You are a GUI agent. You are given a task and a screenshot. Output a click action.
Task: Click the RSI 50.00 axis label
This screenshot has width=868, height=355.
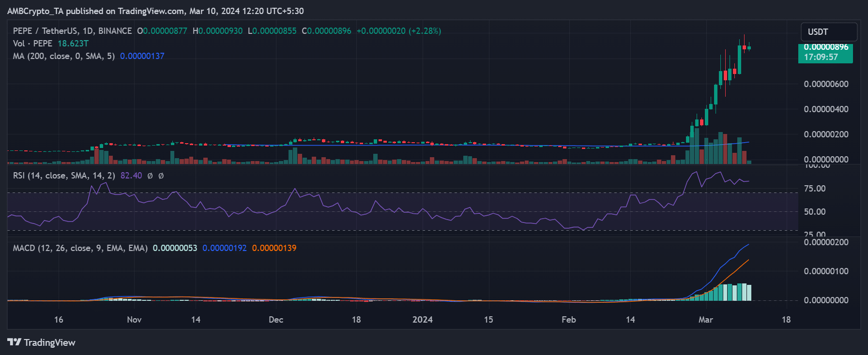click(815, 212)
